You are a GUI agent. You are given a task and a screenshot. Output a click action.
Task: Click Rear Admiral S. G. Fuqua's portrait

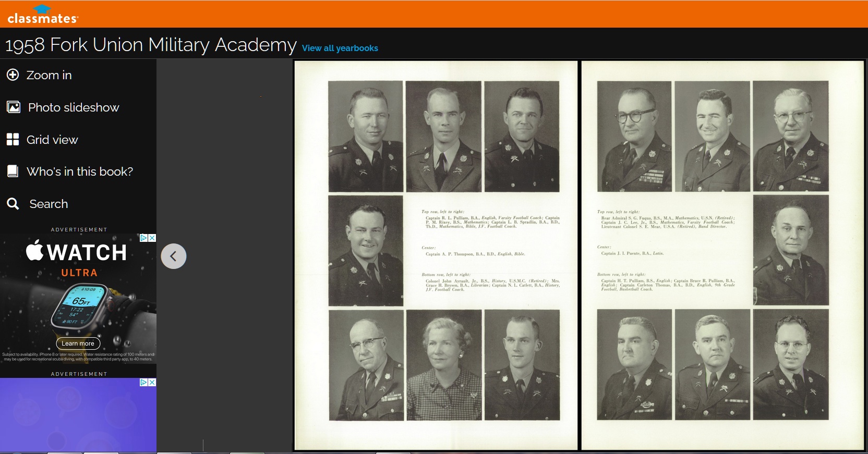[x=634, y=136]
